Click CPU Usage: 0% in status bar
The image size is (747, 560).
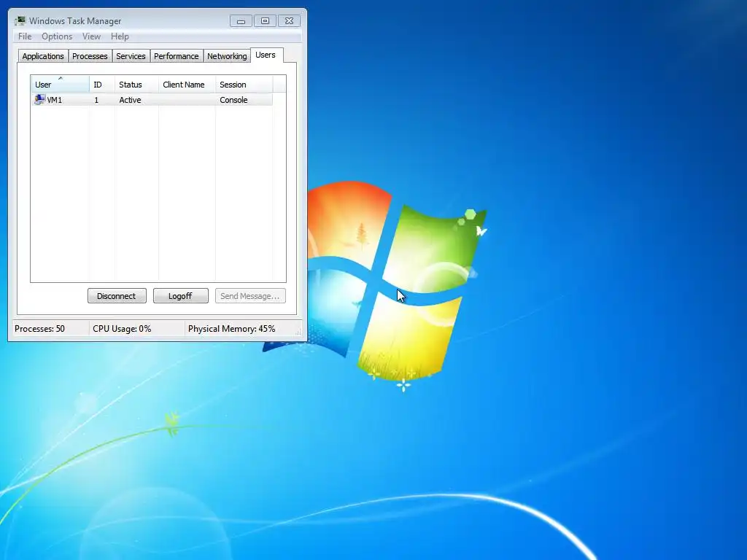pyautogui.click(x=122, y=329)
